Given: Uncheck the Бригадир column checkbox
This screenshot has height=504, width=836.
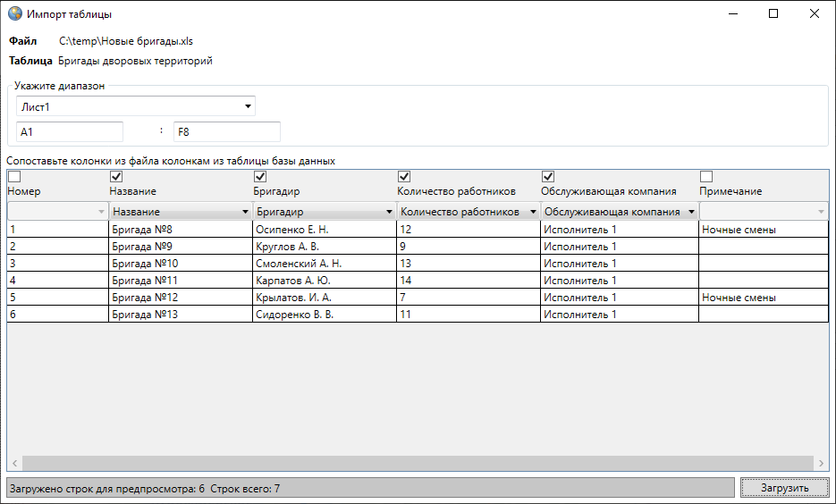Looking at the screenshot, I should (261, 177).
